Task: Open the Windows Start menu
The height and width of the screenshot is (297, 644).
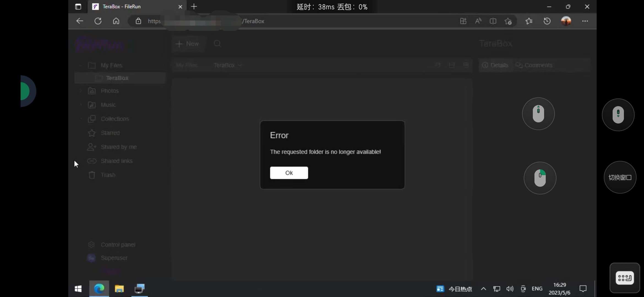Action: (78, 289)
